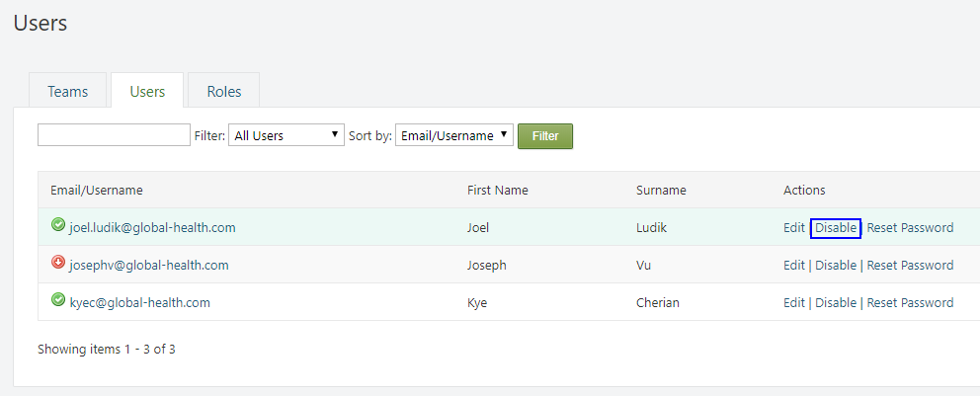
Task: Edit Joseph Vu's user account
Action: 794,266
